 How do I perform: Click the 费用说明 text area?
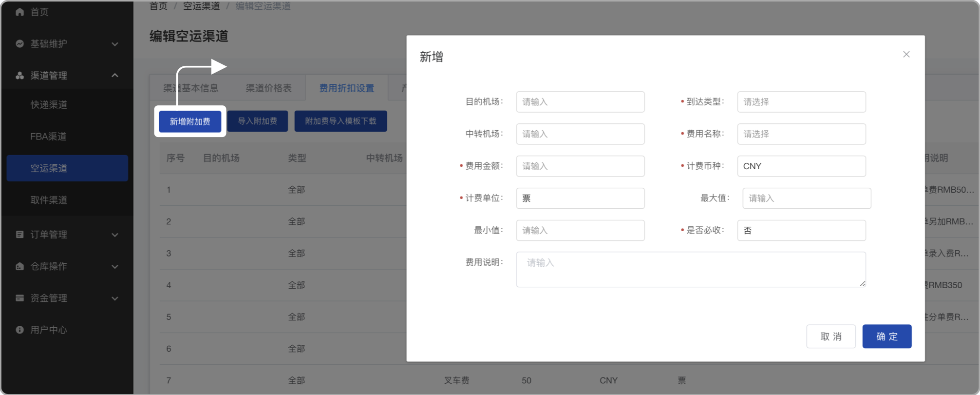click(x=690, y=269)
